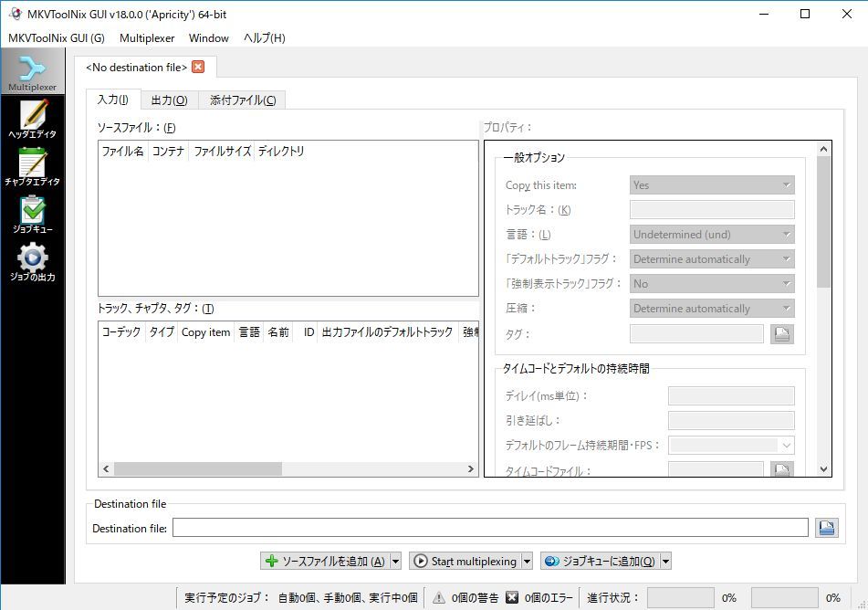Open the 言語 Undetermined dropdown
The image size is (868, 610).
coord(712,235)
